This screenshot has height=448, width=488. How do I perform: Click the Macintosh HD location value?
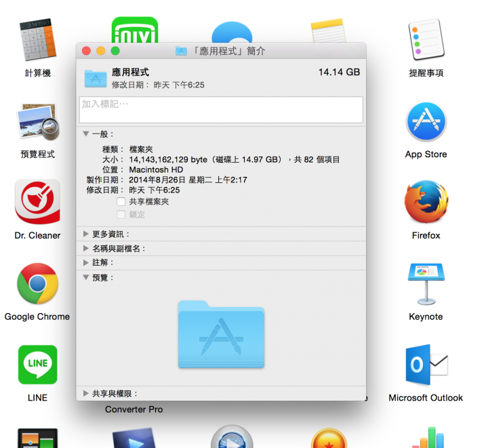click(156, 169)
